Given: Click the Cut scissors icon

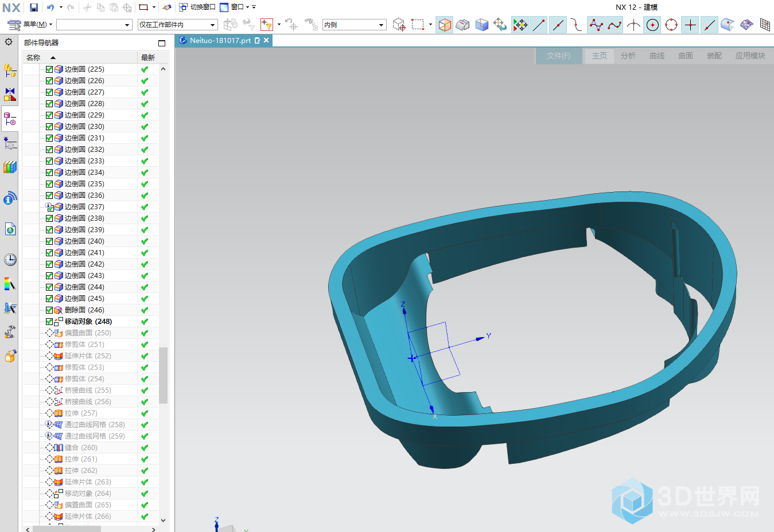Looking at the screenshot, I should (87, 7).
